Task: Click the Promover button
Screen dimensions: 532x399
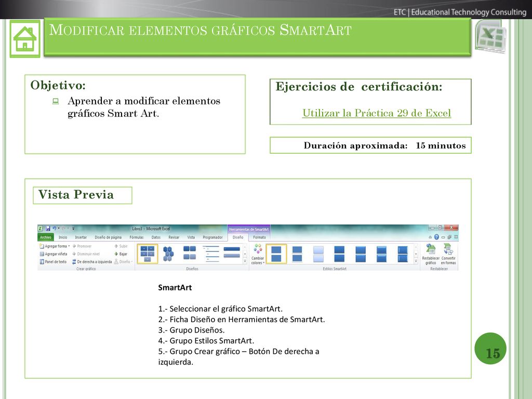Action: coord(82,246)
